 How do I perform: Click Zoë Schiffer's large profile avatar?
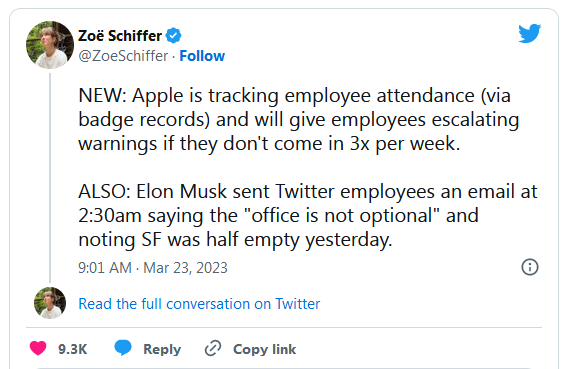(50, 45)
